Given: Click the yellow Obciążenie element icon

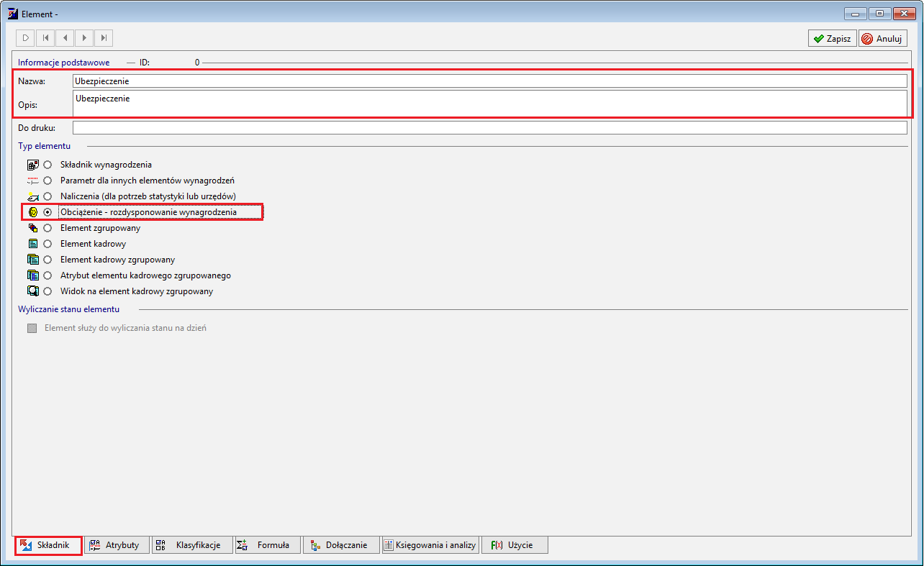Looking at the screenshot, I should pyautogui.click(x=32, y=212).
